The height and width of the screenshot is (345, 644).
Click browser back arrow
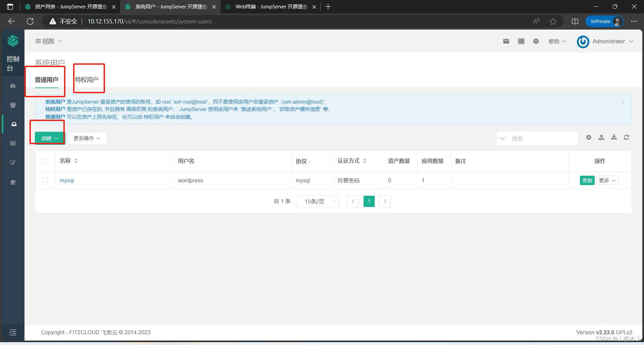[12, 21]
